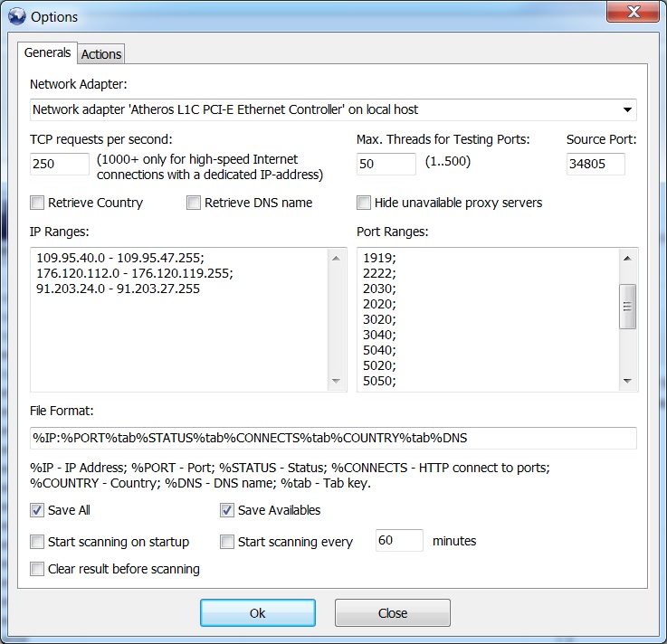The width and height of the screenshot is (667, 644).
Task: Click the Port Ranges scroll up arrow
Action: pyautogui.click(x=627, y=258)
